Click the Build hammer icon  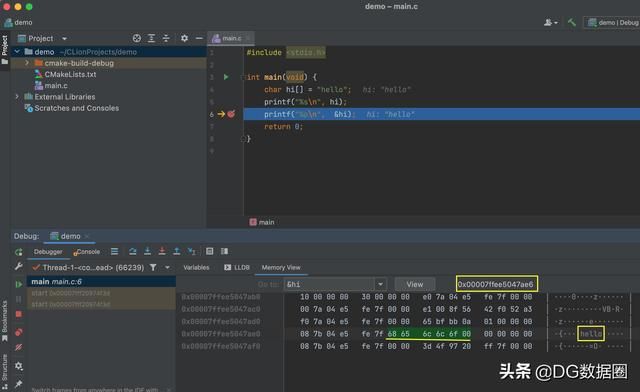pyautogui.click(x=572, y=22)
